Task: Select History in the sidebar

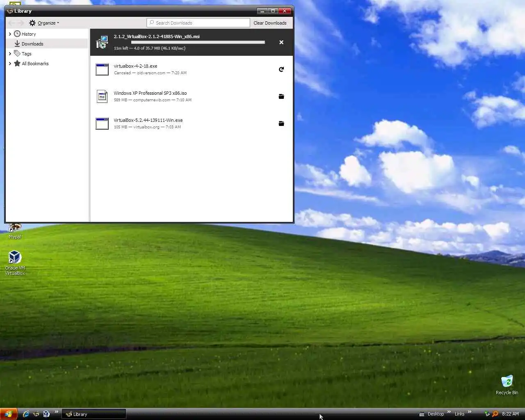Action: pyautogui.click(x=47, y=34)
